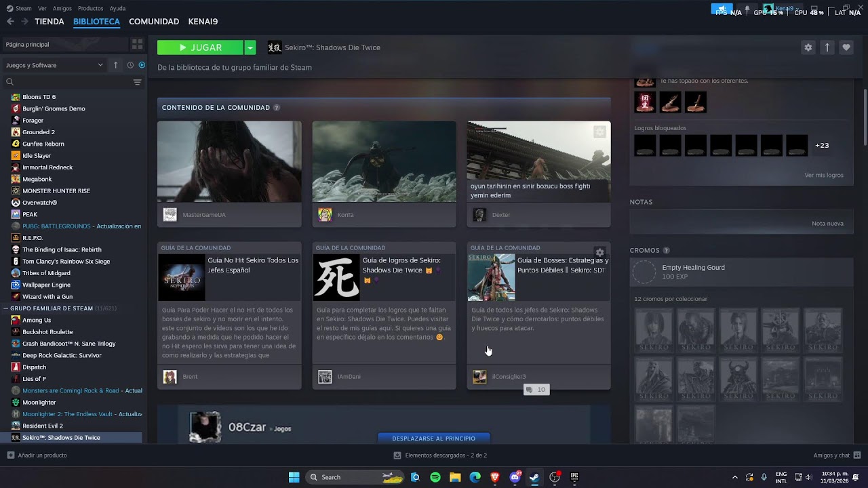
Task: Open the Steam menu
Action: (19, 8)
